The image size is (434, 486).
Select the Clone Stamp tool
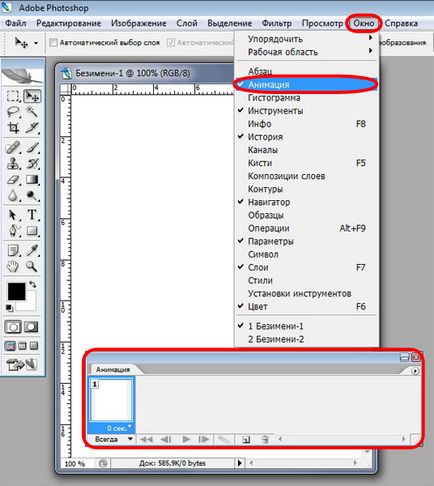click(13, 163)
